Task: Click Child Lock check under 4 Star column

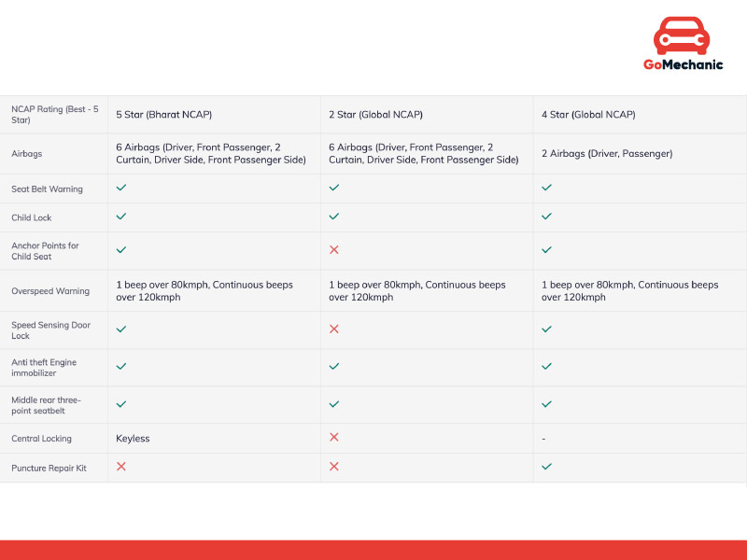Action: point(547,217)
